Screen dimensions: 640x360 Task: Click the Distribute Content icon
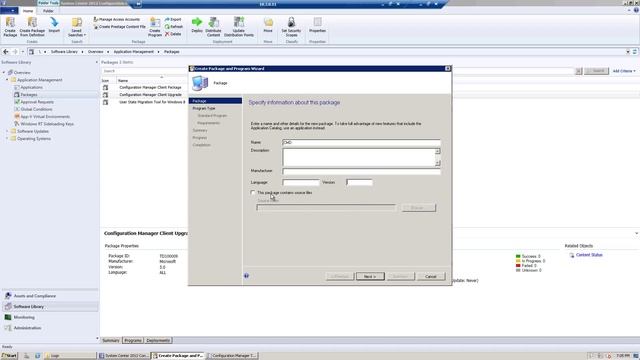[x=213, y=27]
